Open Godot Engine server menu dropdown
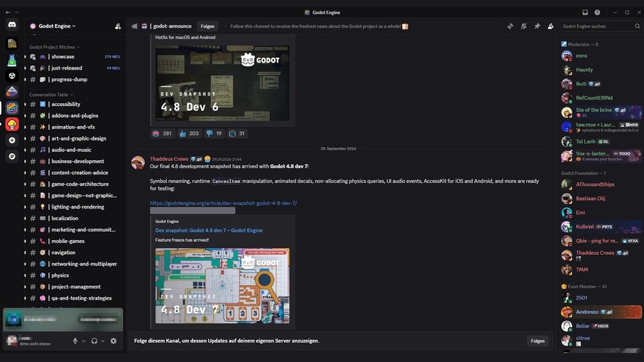Viewport: 644px width, 362px height. [x=57, y=26]
